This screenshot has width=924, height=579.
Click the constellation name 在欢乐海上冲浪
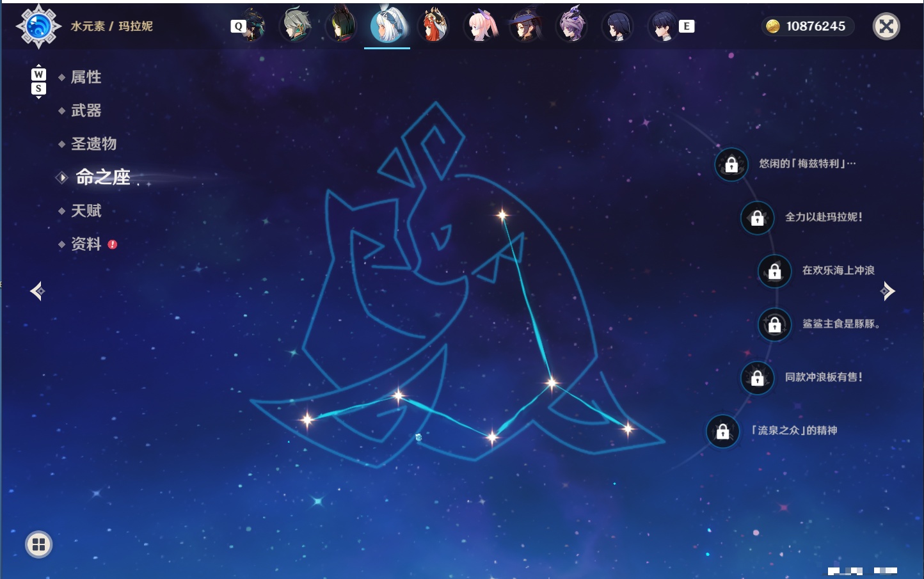pos(838,270)
